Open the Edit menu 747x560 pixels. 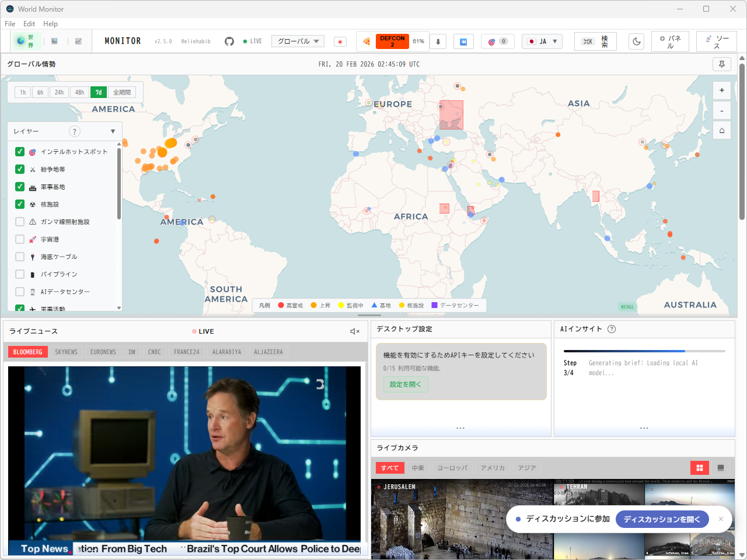click(29, 24)
